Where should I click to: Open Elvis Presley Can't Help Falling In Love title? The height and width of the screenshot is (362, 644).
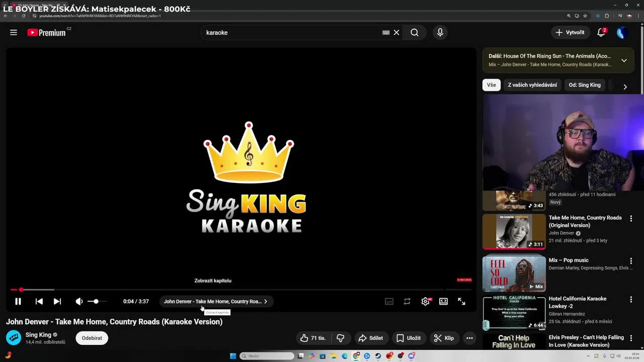(586, 341)
